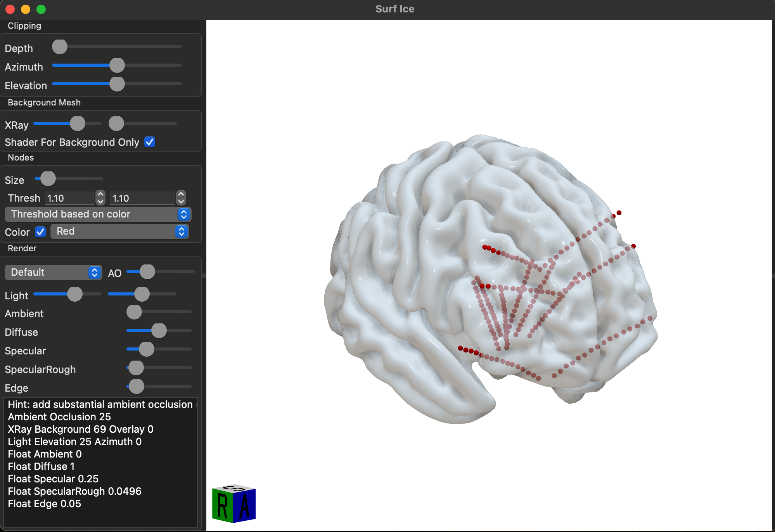Click the first Thresh input field

70,198
